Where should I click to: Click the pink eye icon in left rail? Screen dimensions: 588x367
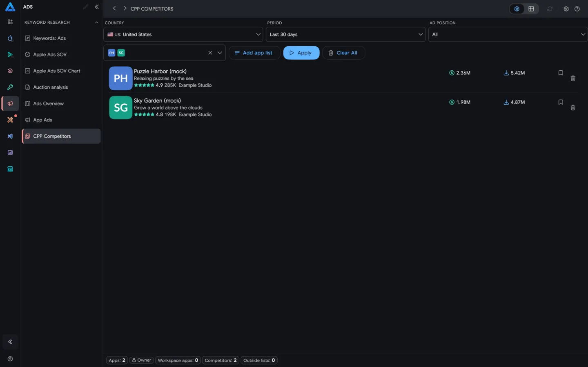pyautogui.click(x=10, y=71)
